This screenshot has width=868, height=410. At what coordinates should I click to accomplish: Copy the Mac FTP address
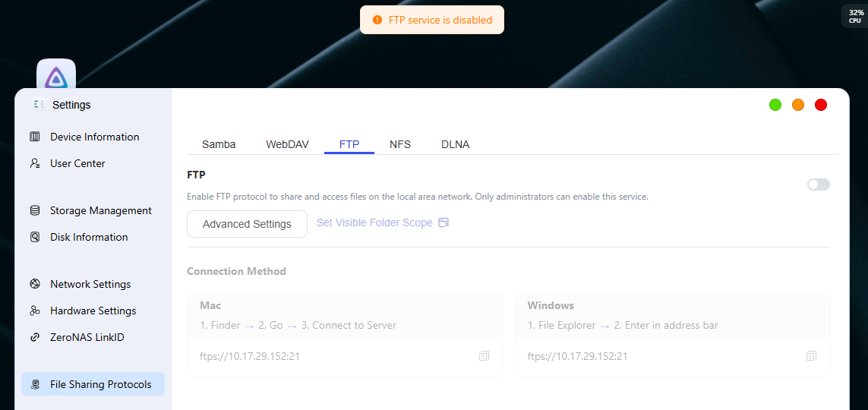pyautogui.click(x=484, y=356)
